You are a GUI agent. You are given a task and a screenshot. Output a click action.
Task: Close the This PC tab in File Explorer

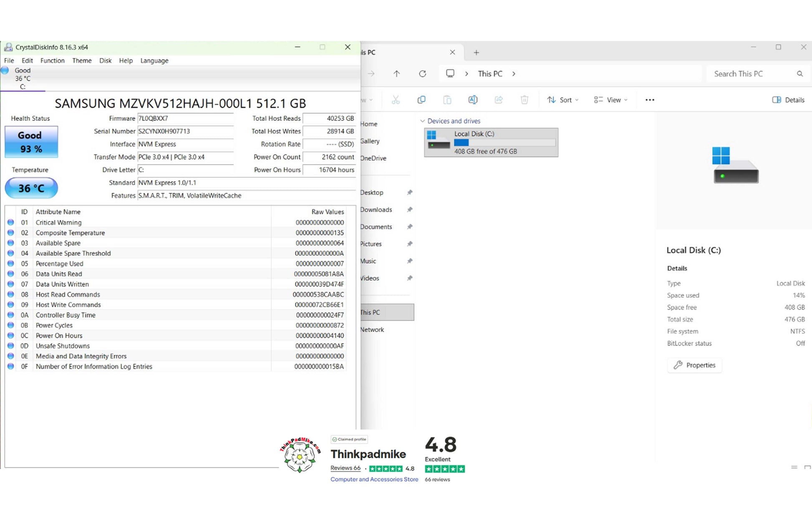click(x=452, y=52)
